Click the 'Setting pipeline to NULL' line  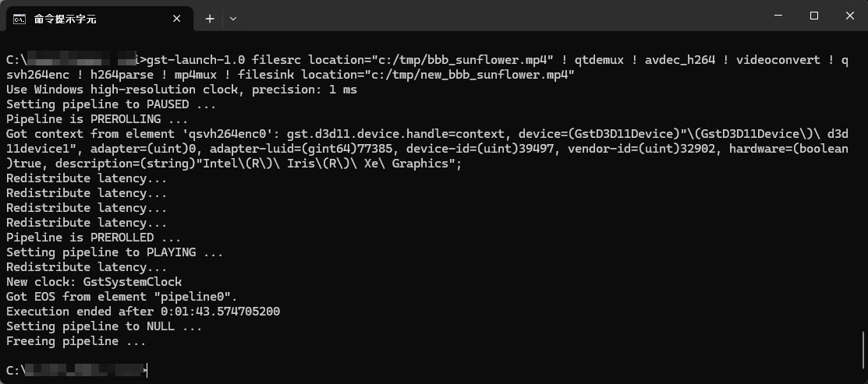[104, 326]
